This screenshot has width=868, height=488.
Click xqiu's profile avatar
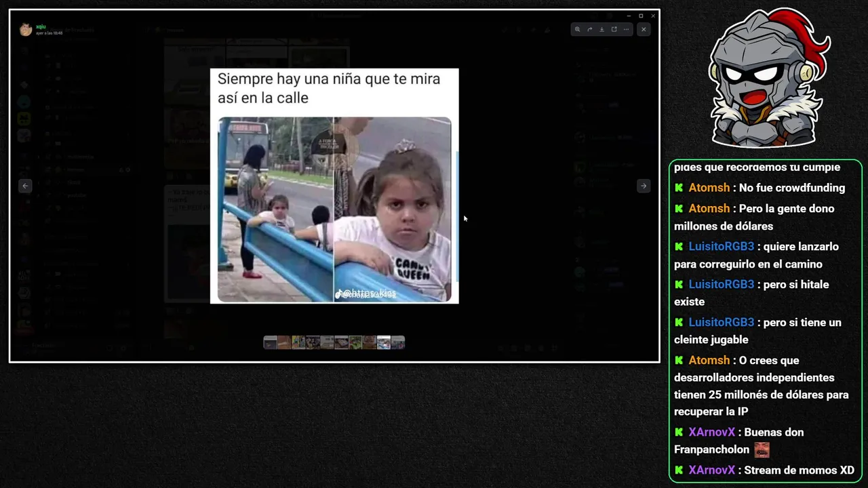[x=26, y=29]
